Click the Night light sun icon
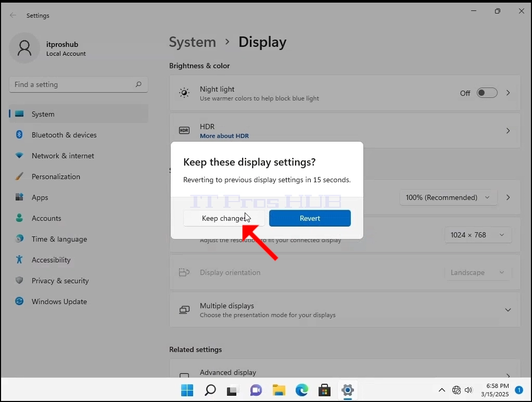This screenshot has height=402, width=532. pyautogui.click(x=184, y=93)
